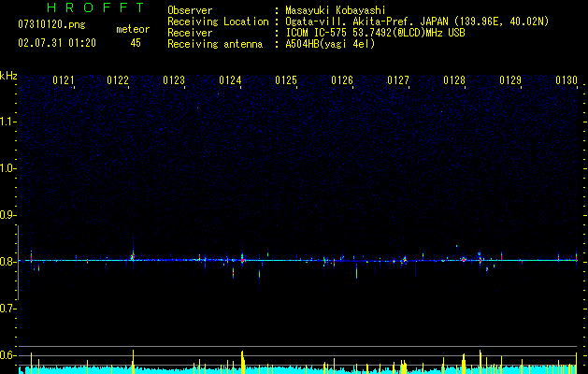Click the Receiving Location label
Image resolution: width=588 pixels, height=374 pixels.
pyautogui.click(x=218, y=22)
